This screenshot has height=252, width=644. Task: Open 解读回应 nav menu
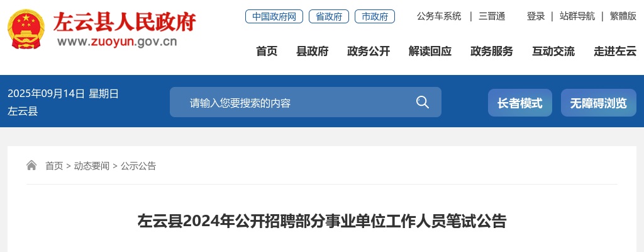tap(430, 52)
